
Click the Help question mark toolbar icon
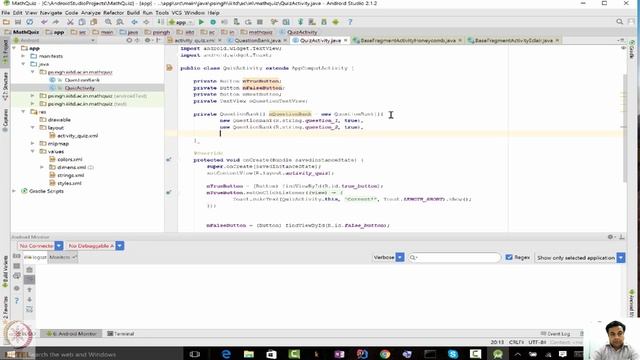coord(350,22)
